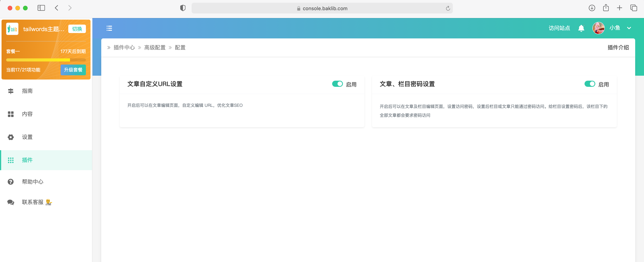Click the Safari sidebar toggle icon

[x=41, y=8]
